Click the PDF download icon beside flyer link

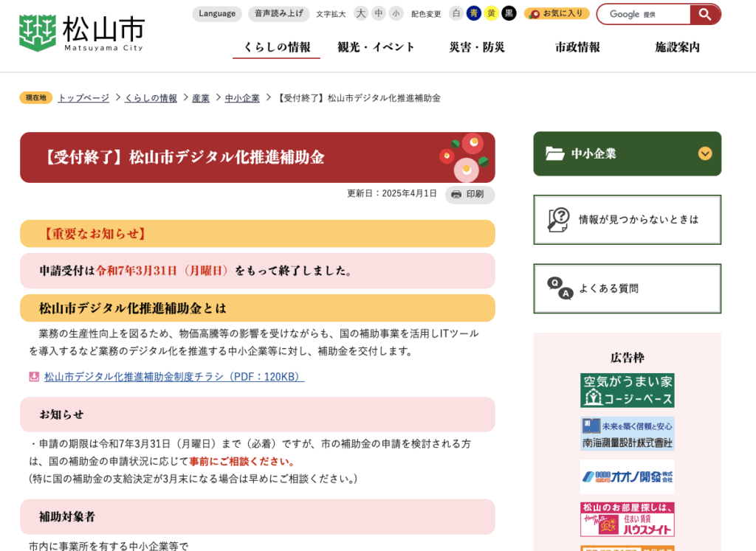34,377
